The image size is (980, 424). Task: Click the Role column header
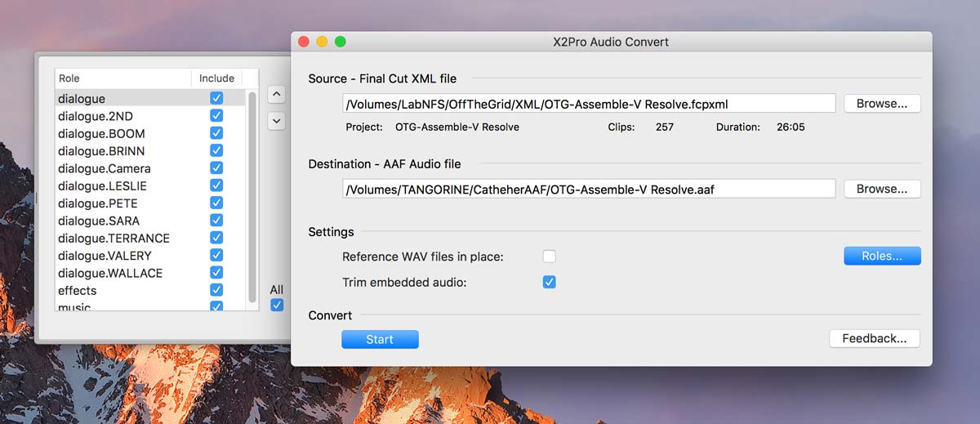(123, 78)
